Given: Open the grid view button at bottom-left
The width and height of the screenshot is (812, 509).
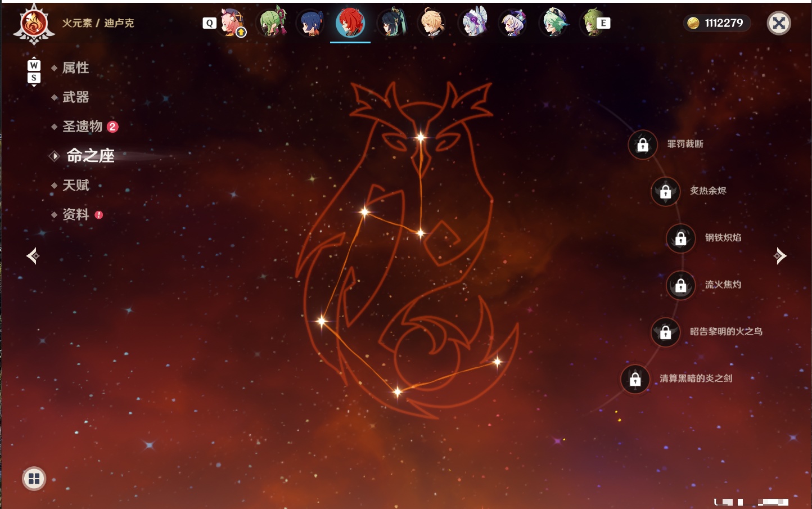Looking at the screenshot, I should click(34, 479).
